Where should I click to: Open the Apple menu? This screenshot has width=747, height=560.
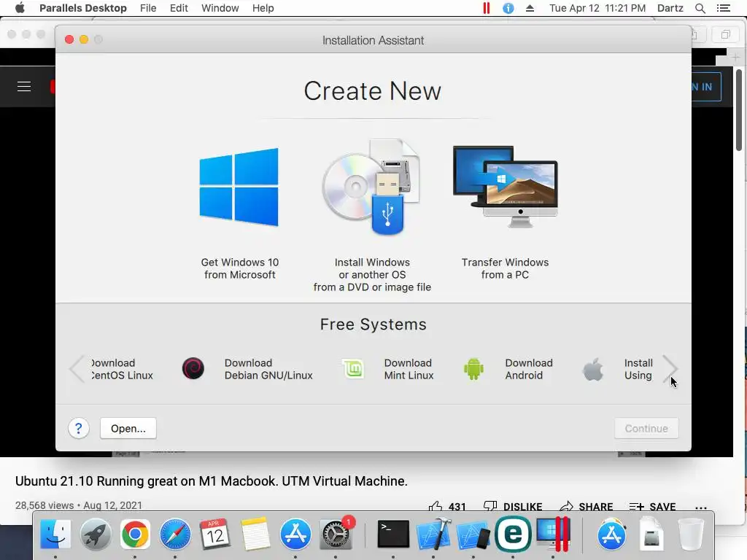click(x=20, y=8)
